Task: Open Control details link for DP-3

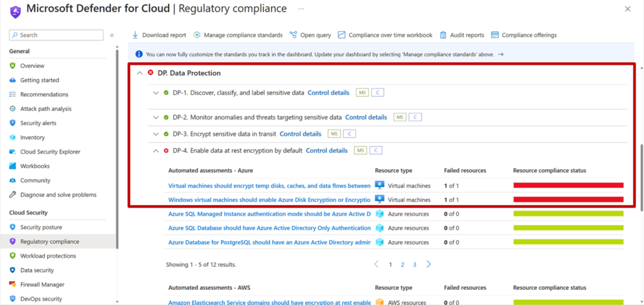Action: pos(300,134)
